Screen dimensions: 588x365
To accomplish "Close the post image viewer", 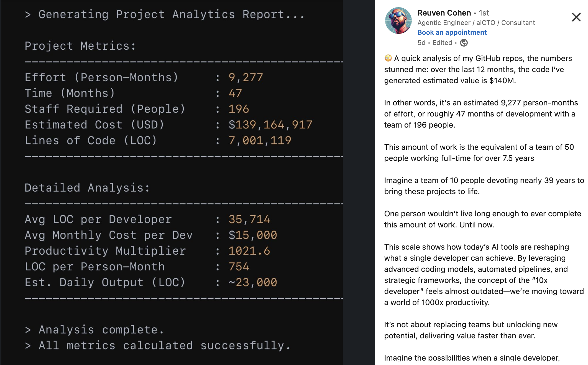I will click(x=576, y=17).
